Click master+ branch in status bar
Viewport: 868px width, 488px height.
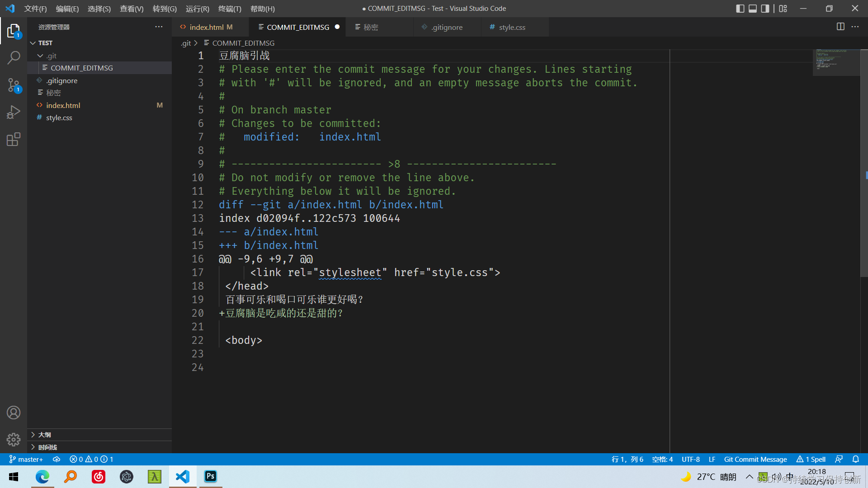[x=26, y=459]
